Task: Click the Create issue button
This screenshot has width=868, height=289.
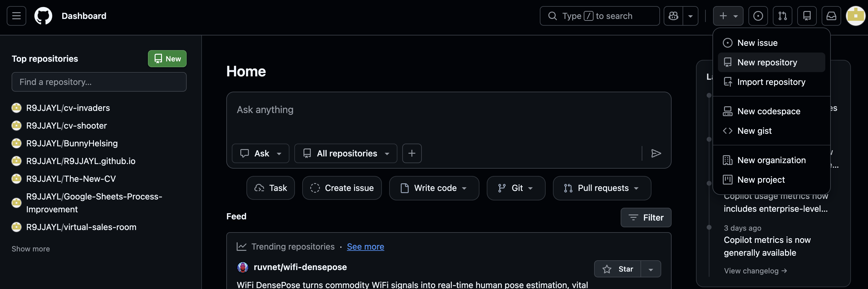Action: click(342, 188)
